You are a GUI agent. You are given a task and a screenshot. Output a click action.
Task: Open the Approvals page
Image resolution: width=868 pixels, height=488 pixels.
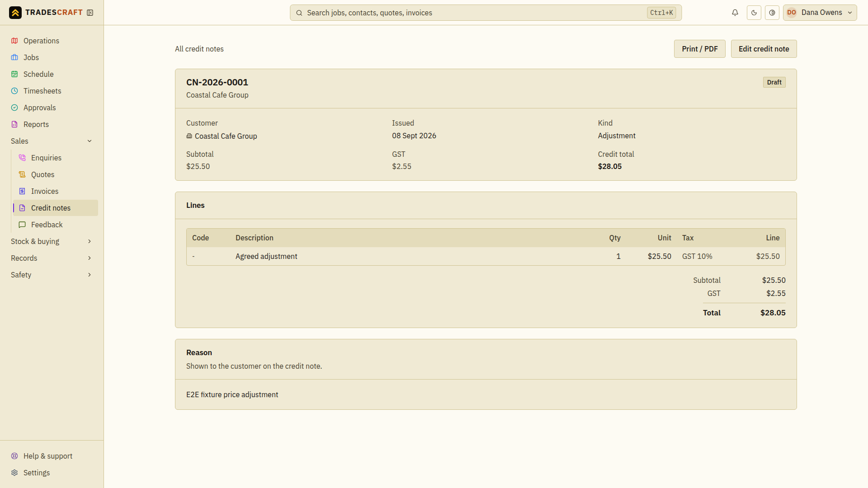coord(52,108)
